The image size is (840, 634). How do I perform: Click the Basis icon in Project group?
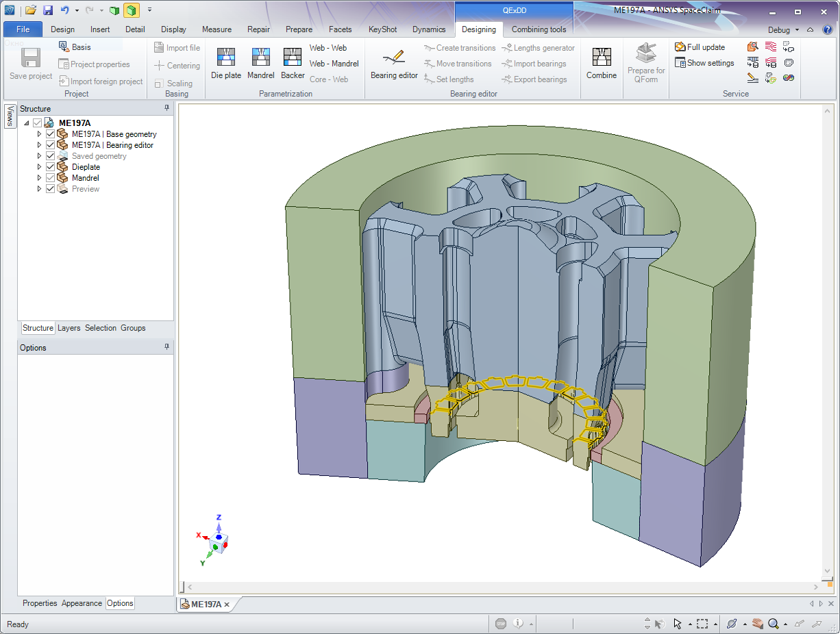tap(64, 47)
